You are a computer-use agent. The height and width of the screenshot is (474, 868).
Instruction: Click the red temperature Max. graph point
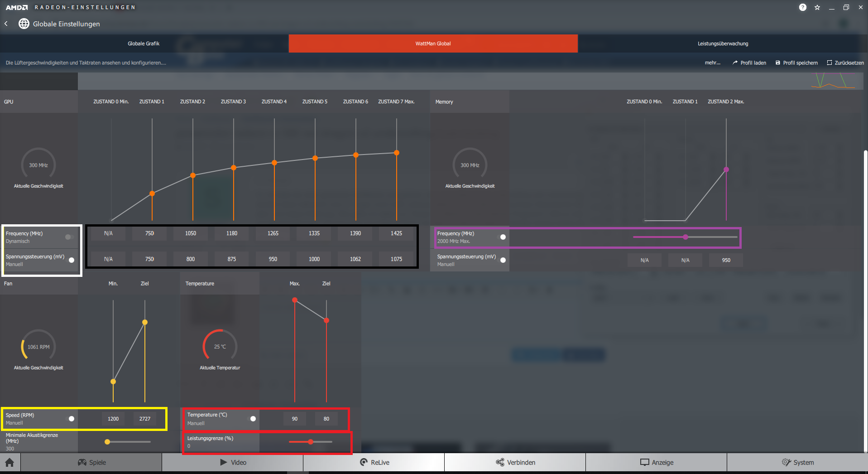coord(295,300)
